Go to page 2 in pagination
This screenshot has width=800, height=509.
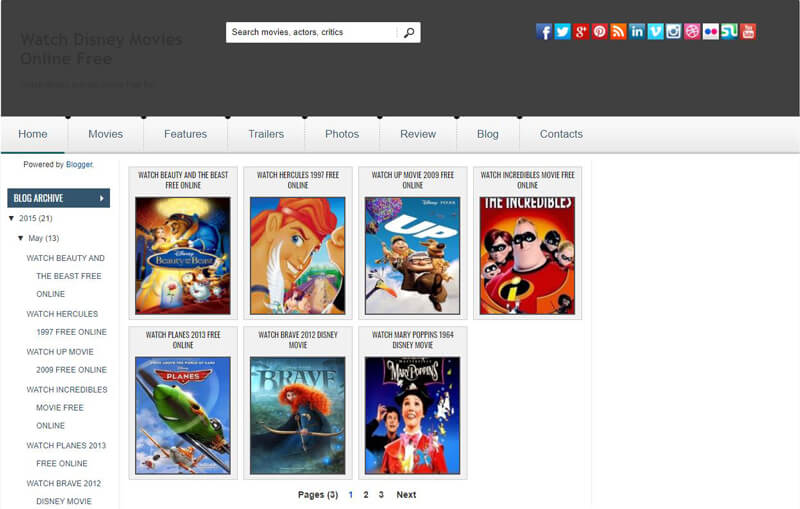366,495
